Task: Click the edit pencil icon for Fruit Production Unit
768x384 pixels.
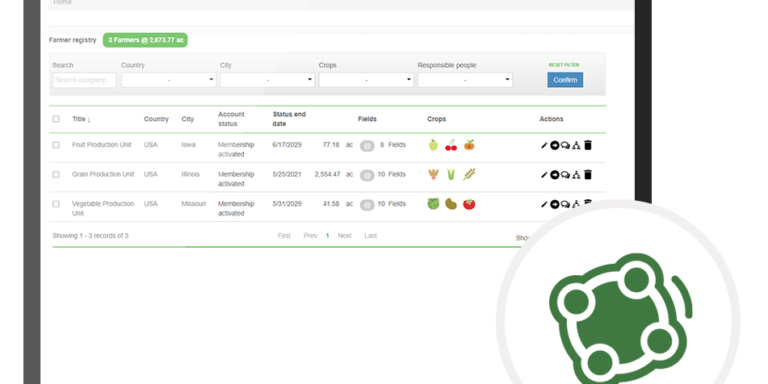Action: pos(544,145)
